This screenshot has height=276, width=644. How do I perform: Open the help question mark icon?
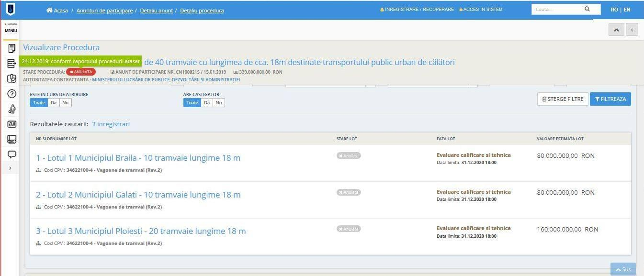11,94
